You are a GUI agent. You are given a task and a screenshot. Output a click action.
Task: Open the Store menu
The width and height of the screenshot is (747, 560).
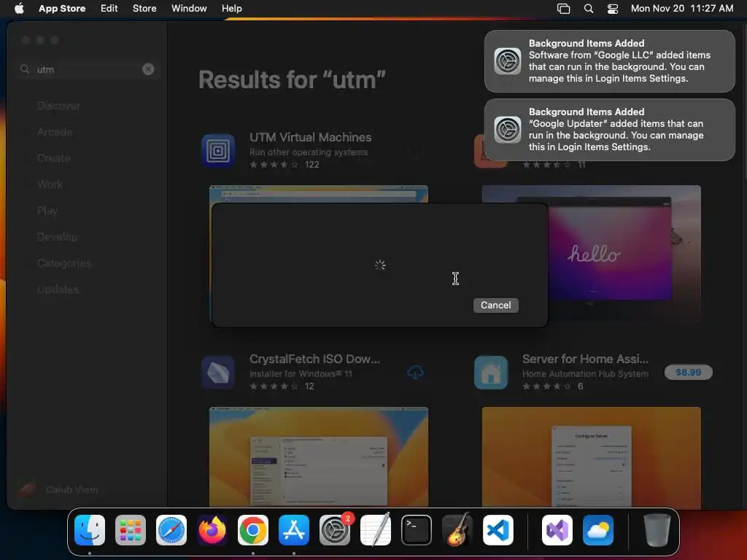point(144,8)
